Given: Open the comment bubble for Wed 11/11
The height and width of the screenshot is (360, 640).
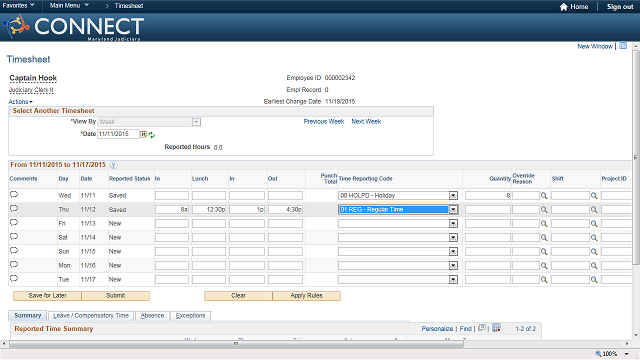Looking at the screenshot, I should pyautogui.click(x=14, y=195).
